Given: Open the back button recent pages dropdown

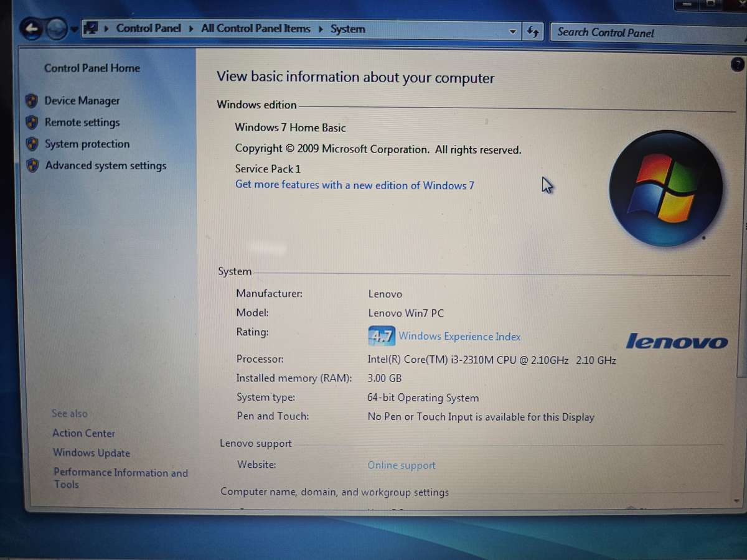Looking at the screenshot, I should click(74, 29).
